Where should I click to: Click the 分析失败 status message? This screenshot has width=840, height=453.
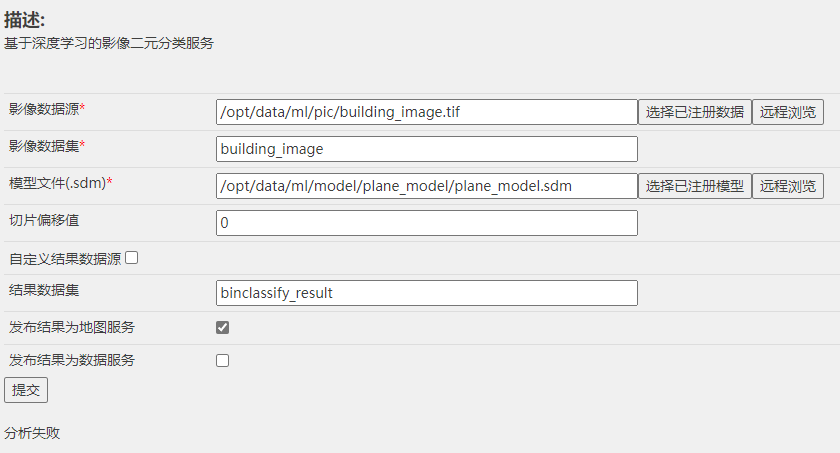[32, 433]
